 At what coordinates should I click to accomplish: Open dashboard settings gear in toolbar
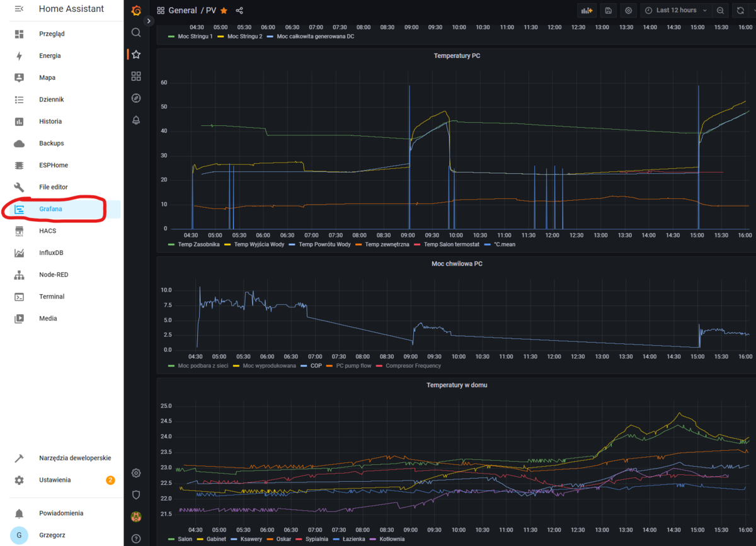(x=628, y=10)
